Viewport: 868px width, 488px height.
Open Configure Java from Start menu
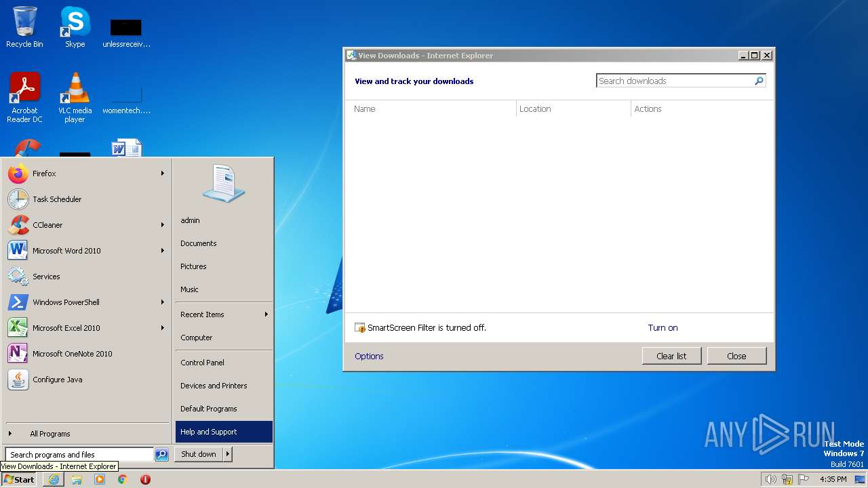87,380
